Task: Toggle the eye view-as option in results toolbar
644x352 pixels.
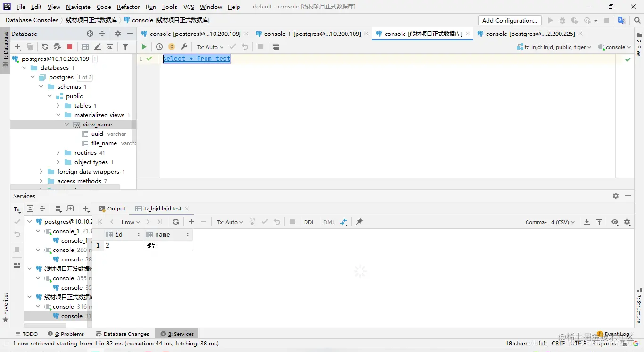Action: click(x=615, y=222)
